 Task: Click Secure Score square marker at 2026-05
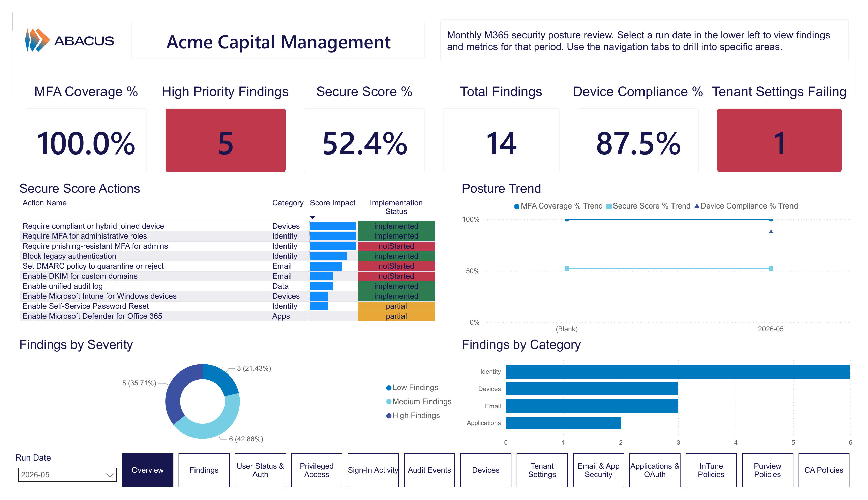click(x=771, y=268)
